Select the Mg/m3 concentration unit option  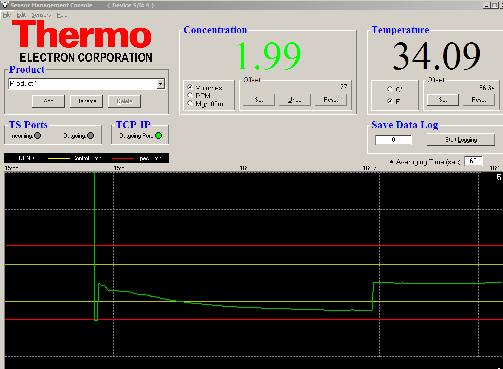190,104
